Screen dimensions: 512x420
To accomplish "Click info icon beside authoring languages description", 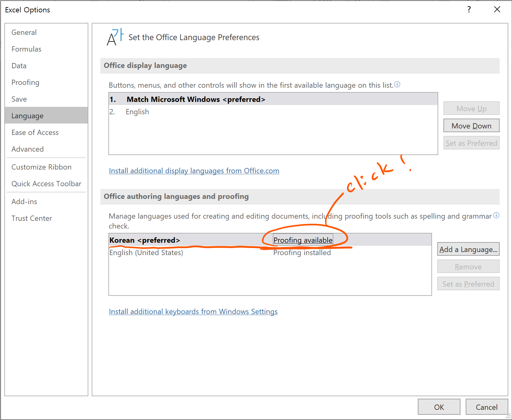I will coord(496,215).
